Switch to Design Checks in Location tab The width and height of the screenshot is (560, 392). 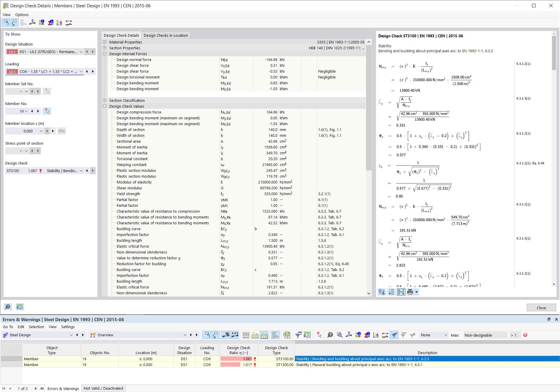point(166,35)
